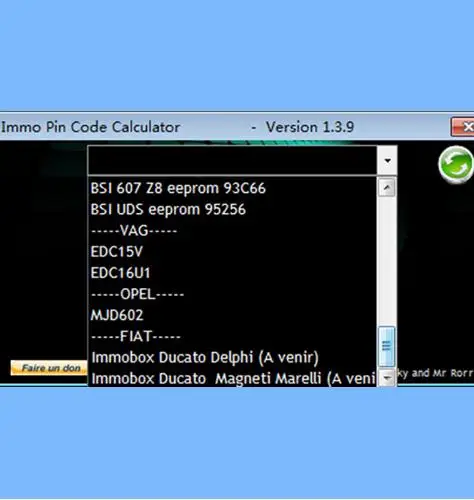Click the list scrollbar up arrow
This screenshot has width=474, height=500.
(x=387, y=188)
